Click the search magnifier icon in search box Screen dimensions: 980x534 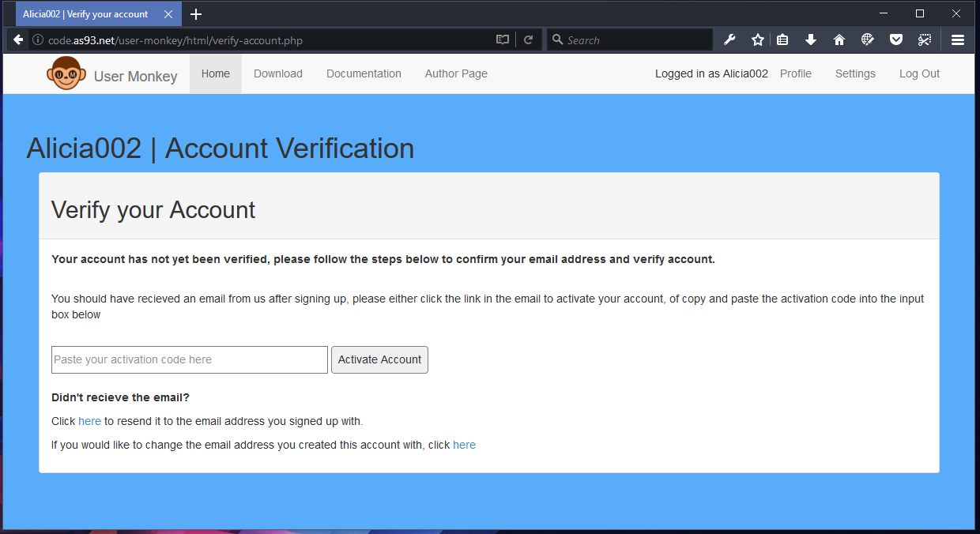[557, 39]
